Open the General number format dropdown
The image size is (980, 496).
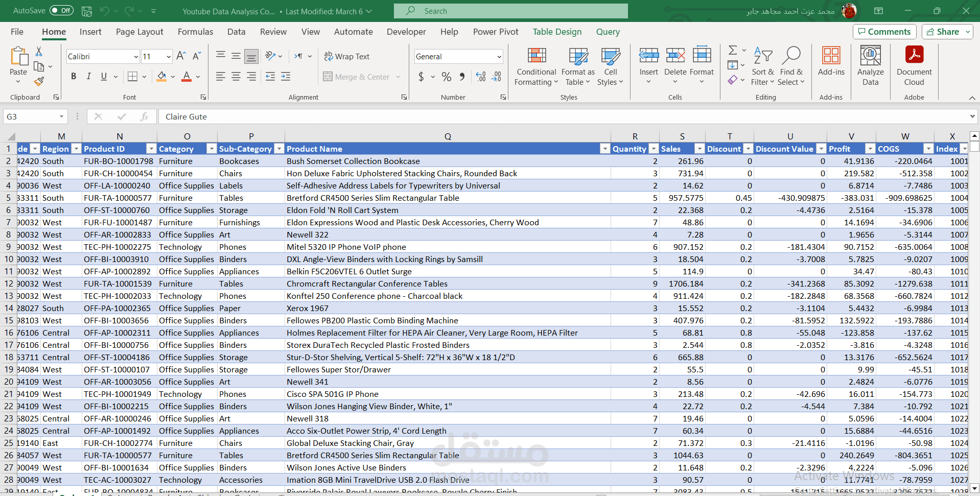point(499,57)
